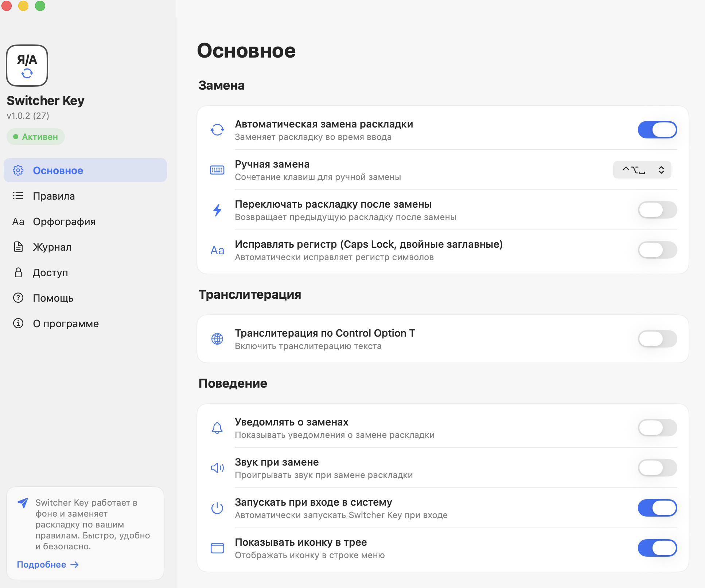Click the text 'Возвращает предыдущую раскладку после замены'

pyautogui.click(x=346, y=217)
